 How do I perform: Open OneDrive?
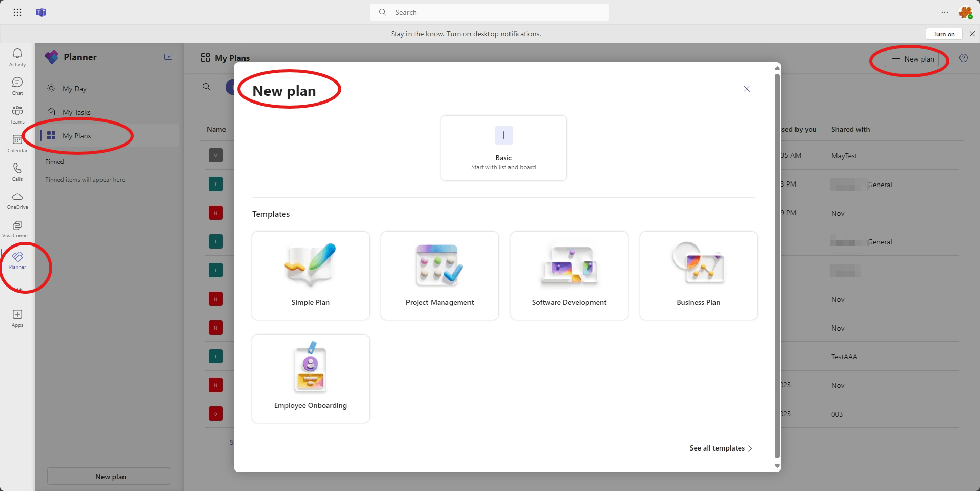coord(17,200)
